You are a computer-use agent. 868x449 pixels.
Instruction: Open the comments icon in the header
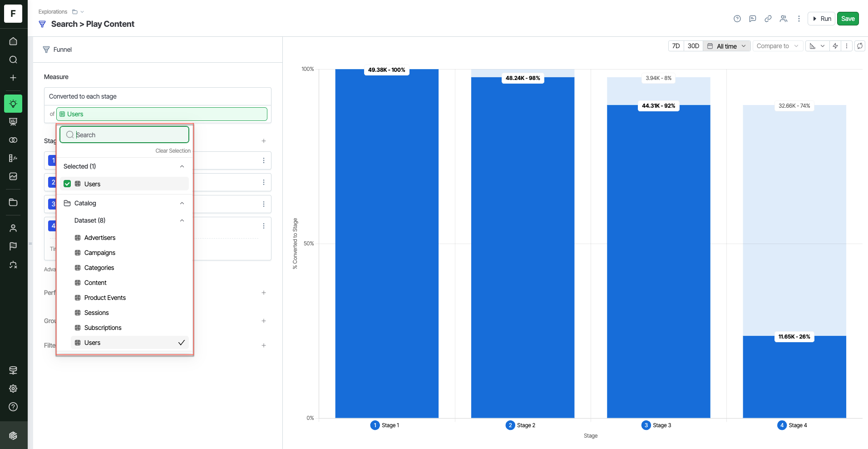(x=753, y=19)
